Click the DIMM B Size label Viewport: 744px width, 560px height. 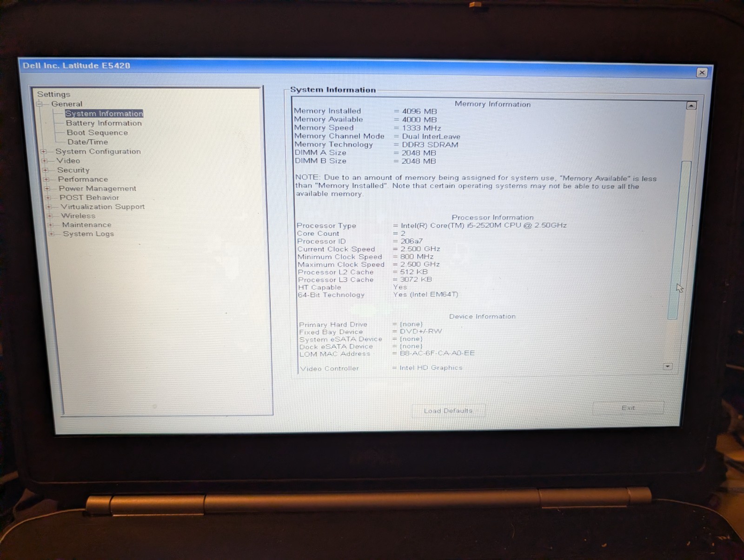tap(320, 161)
